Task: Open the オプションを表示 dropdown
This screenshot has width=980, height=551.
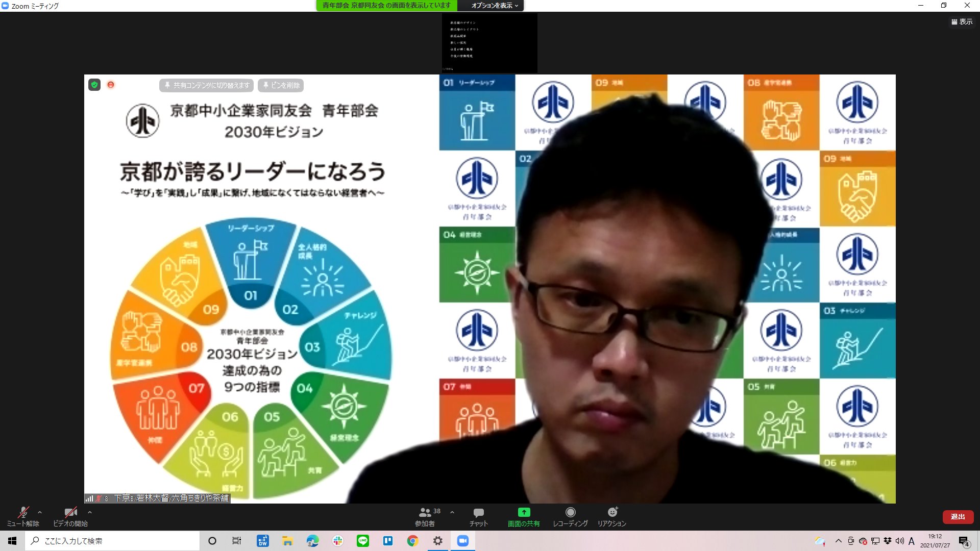Action: [495, 6]
